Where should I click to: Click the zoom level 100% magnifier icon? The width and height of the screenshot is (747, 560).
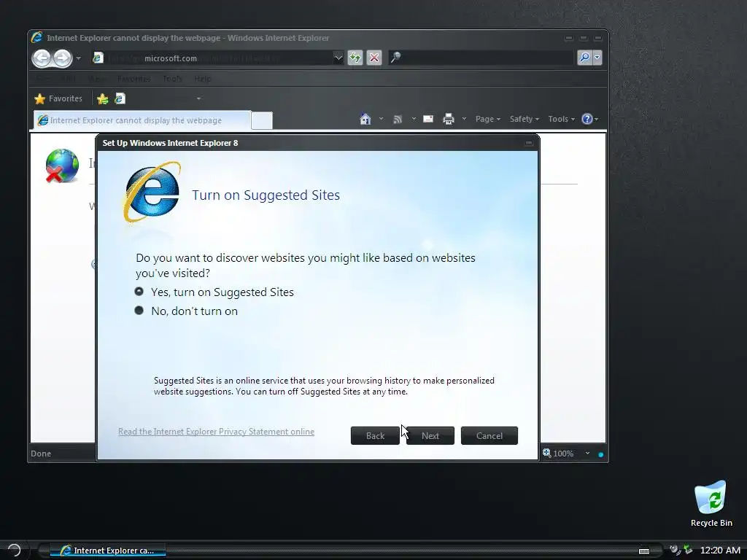click(547, 453)
